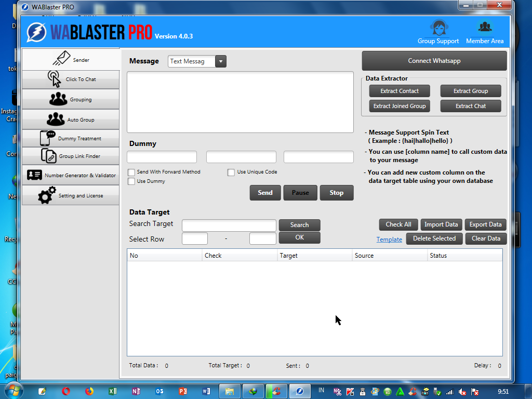This screenshot has height=399, width=532.
Task: Open the Windows Start menu
Action: [x=13, y=391]
